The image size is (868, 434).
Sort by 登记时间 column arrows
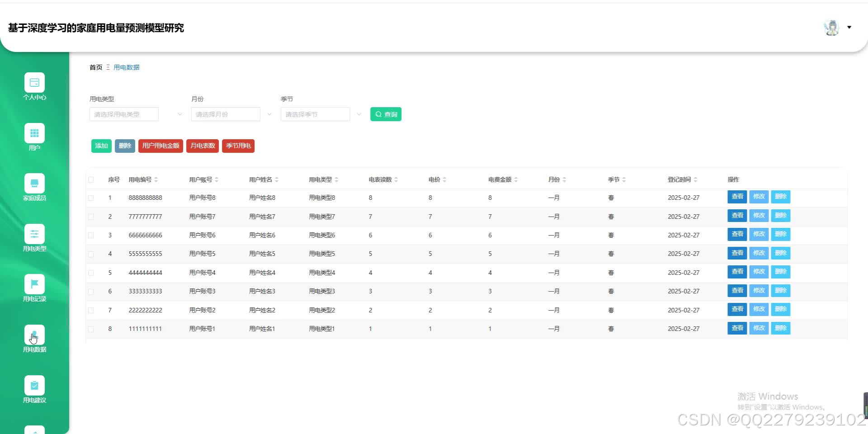[695, 179]
